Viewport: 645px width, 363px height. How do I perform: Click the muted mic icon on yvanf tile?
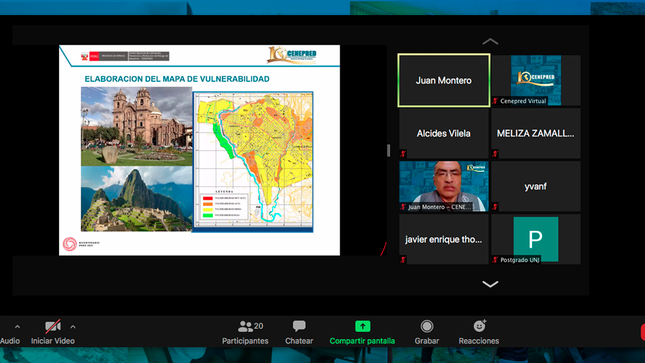pos(495,207)
